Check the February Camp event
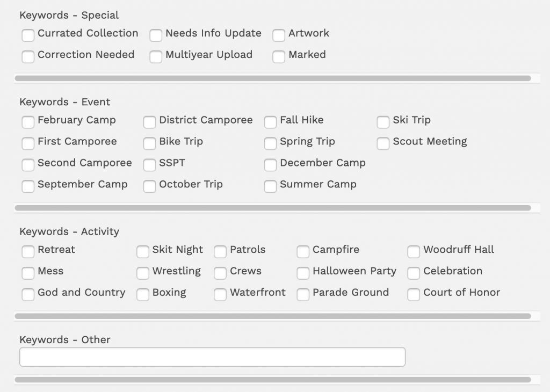This screenshot has width=550, height=392. pos(28,122)
